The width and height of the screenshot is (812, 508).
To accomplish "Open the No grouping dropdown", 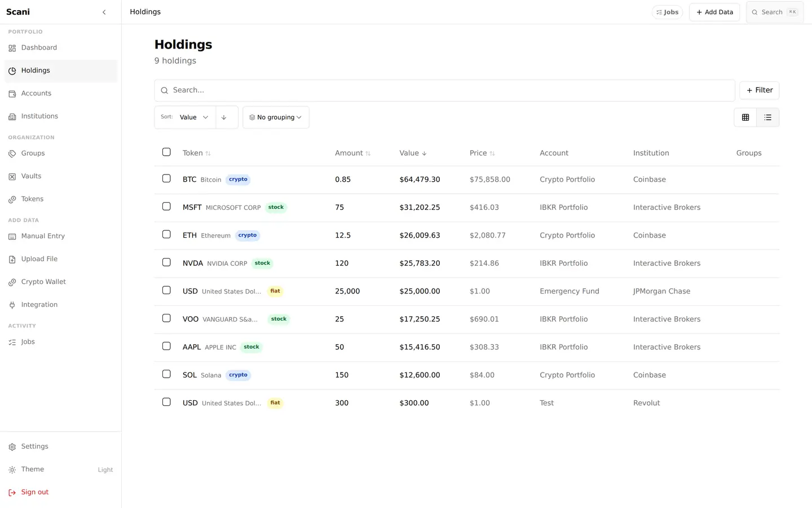I will [x=276, y=117].
